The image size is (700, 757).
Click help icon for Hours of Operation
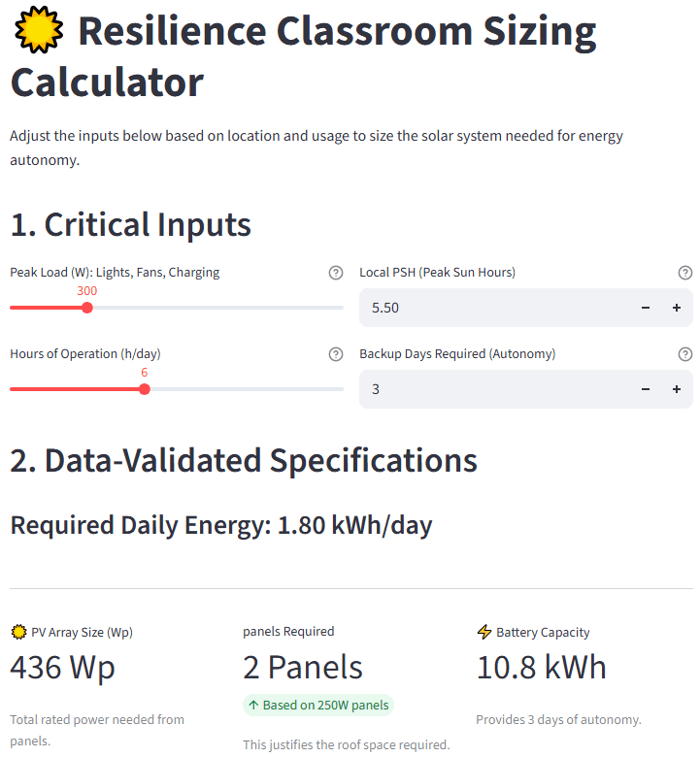[336, 354]
